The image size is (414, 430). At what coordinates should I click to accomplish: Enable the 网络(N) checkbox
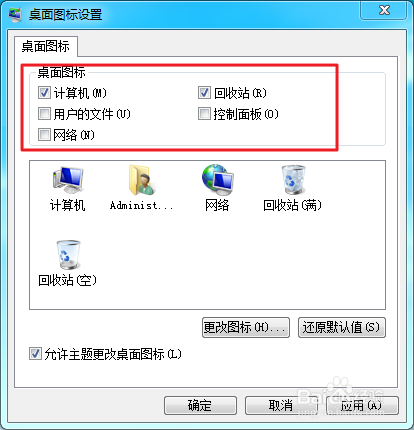44,135
